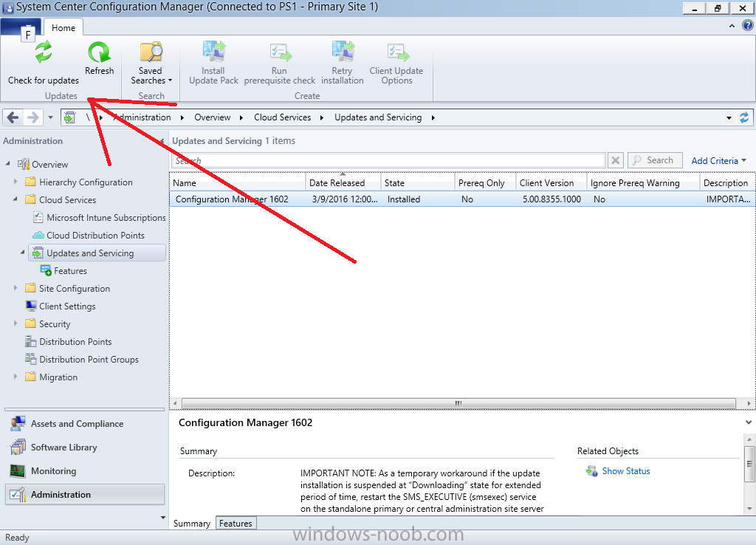This screenshot has height=545, width=756.
Task: Click Updates and Servicing breadcrumb segment
Action: click(x=378, y=117)
